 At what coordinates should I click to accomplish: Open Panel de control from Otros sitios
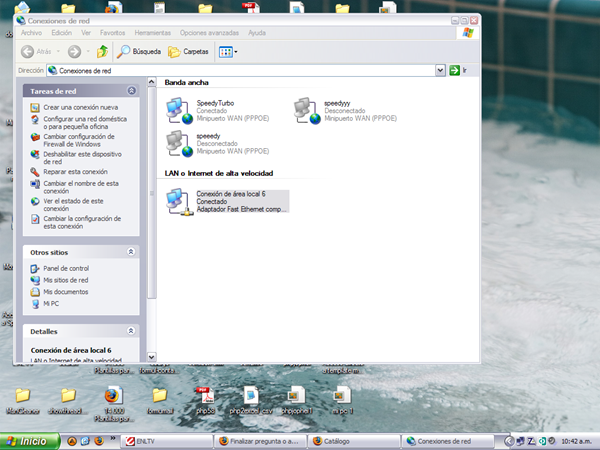(x=66, y=268)
